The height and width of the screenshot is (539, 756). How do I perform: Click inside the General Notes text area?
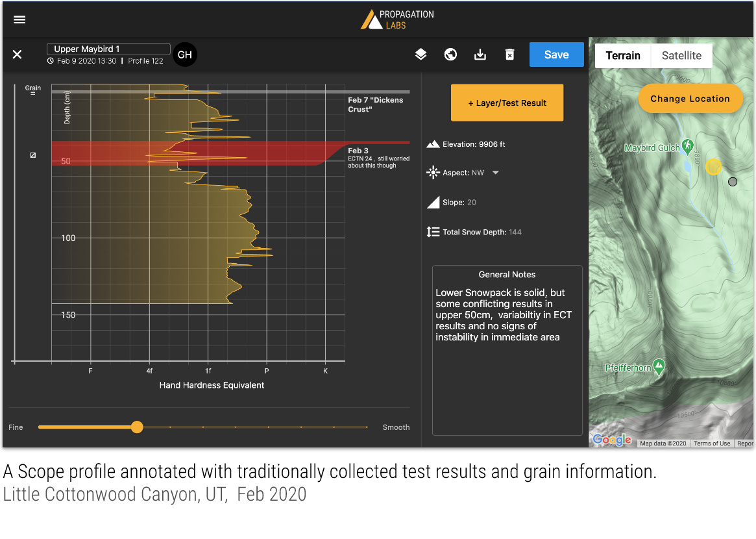[x=507, y=350]
